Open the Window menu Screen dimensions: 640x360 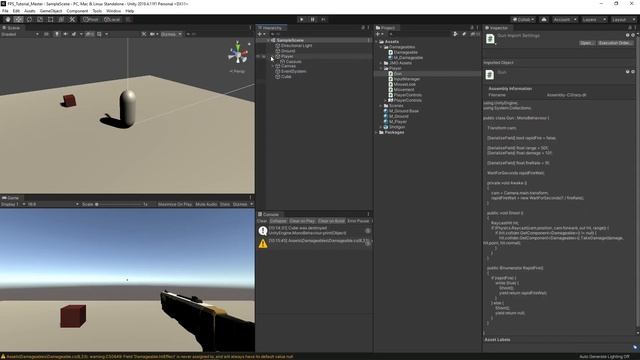pyautogui.click(x=113, y=11)
